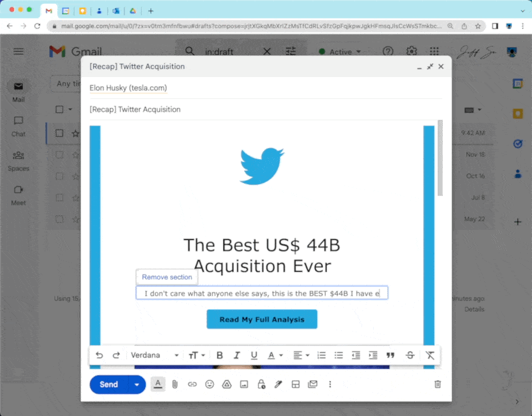Clear the in:draft search query
532x416 pixels.
pos(267,51)
